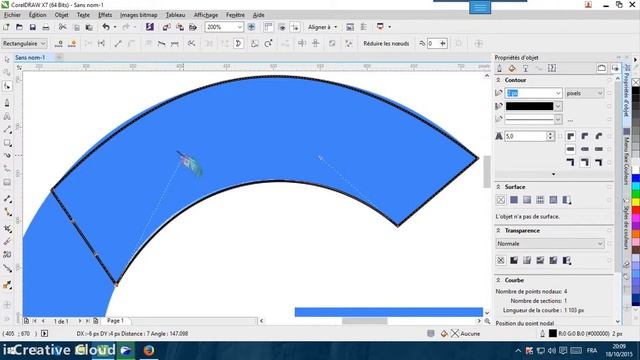The image size is (640, 360).
Task: Click the Reverse direction icon
Action: coord(191,43)
